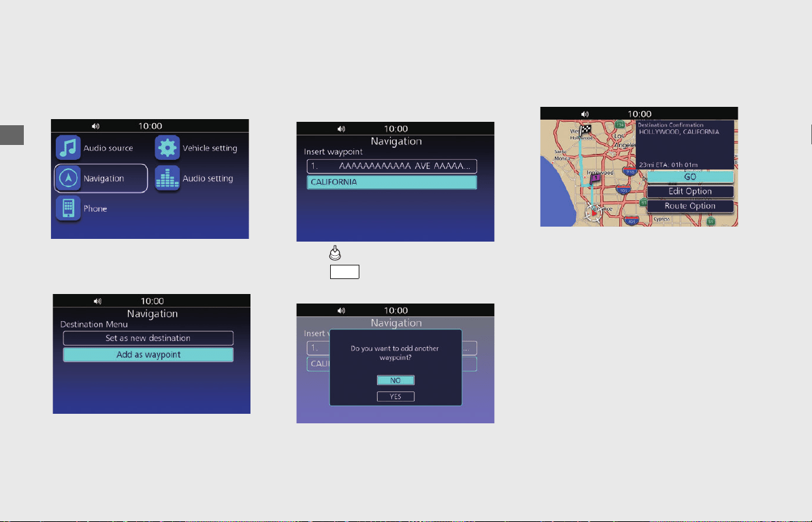Click the green route 134 shield
Image resolution: width=812 pixels, height=522 pixels.
click(619, 125)
